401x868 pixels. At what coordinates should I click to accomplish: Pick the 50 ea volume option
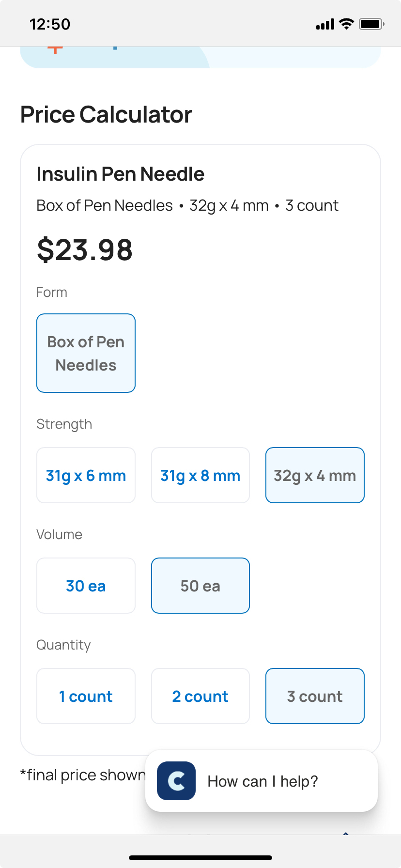[x=200, y=586]
